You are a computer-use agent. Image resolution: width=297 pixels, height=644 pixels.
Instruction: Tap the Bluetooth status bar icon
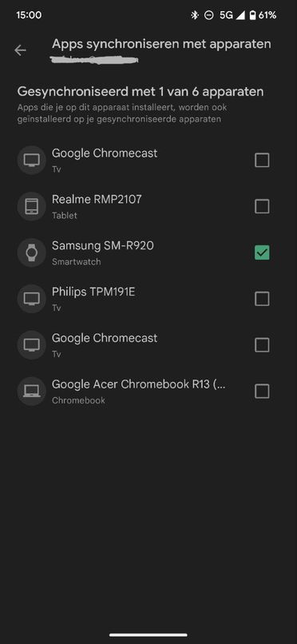tap(195, 15)
